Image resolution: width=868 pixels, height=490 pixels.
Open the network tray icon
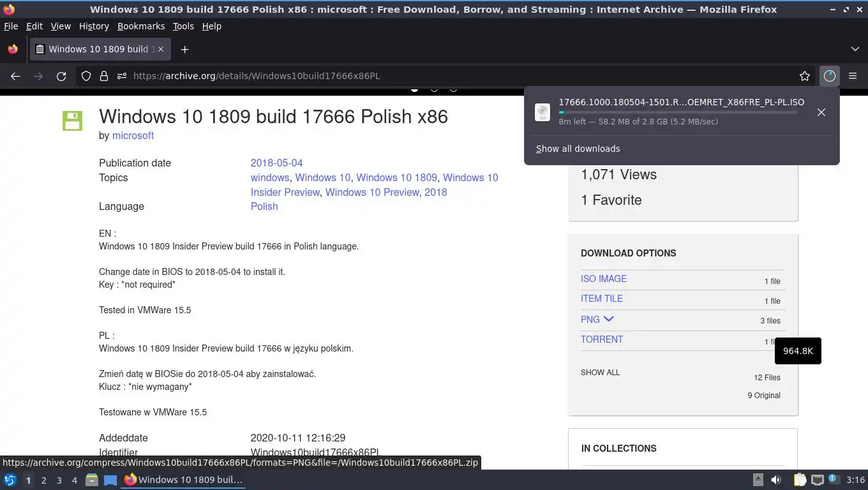point(818,480)
